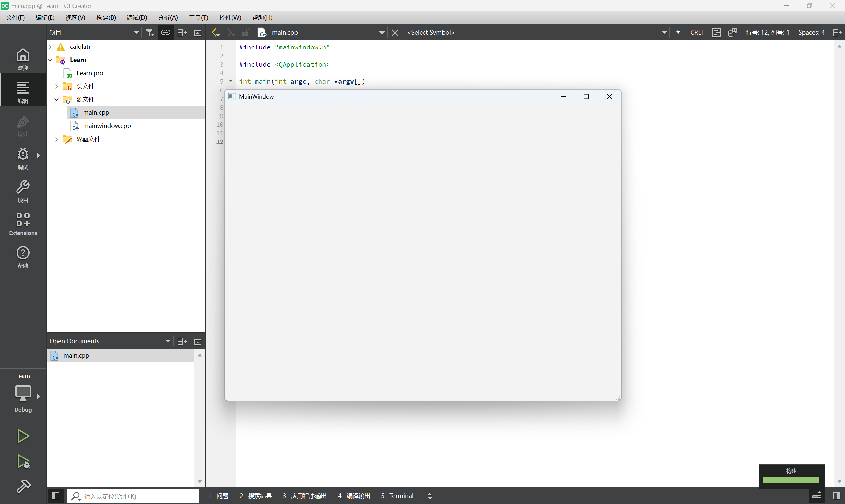Screen dimensions: 845x504
Task: Toggle the right sidebar visibility
Action: click(837, 496)
